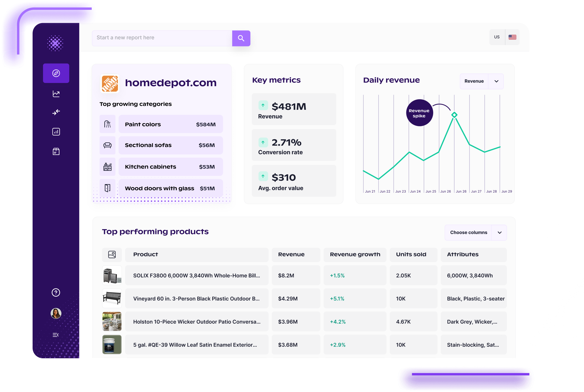The width and height of the screenshot is (584, 392).
Task: Click the US flag icon
Action: click(512, 37)
